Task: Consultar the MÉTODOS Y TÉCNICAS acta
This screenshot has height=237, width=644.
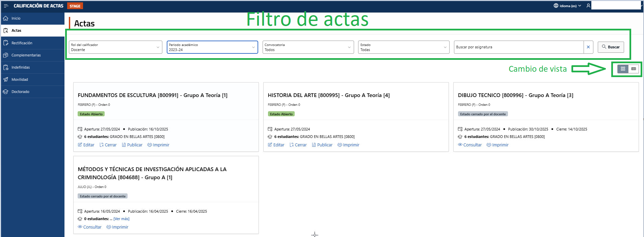Action: pyautogui.click(x=90, y=227)
